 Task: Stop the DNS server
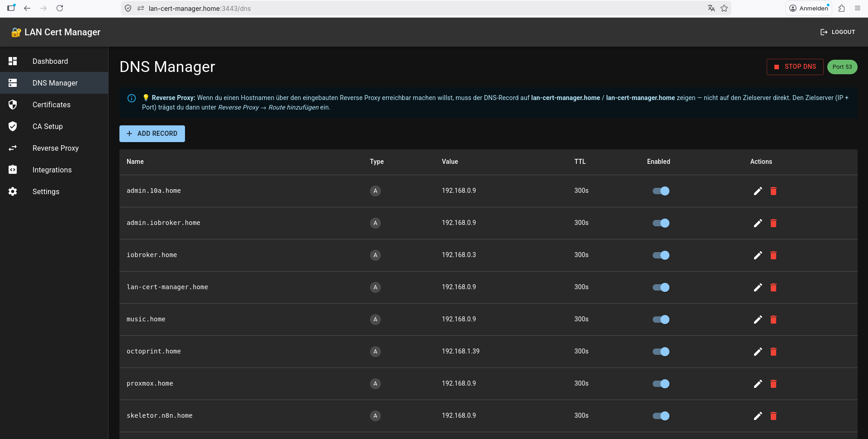[x=795, y=67]
